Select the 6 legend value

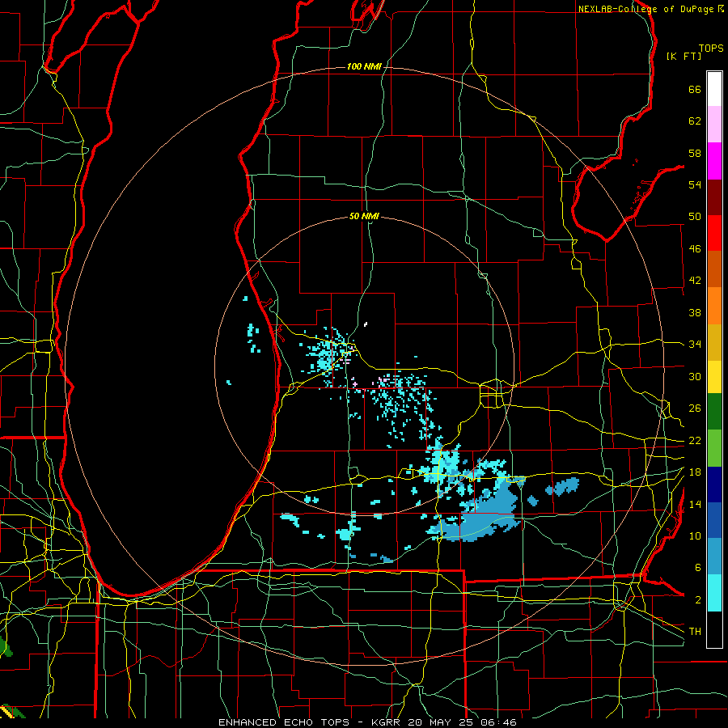(x=697, y=568)
